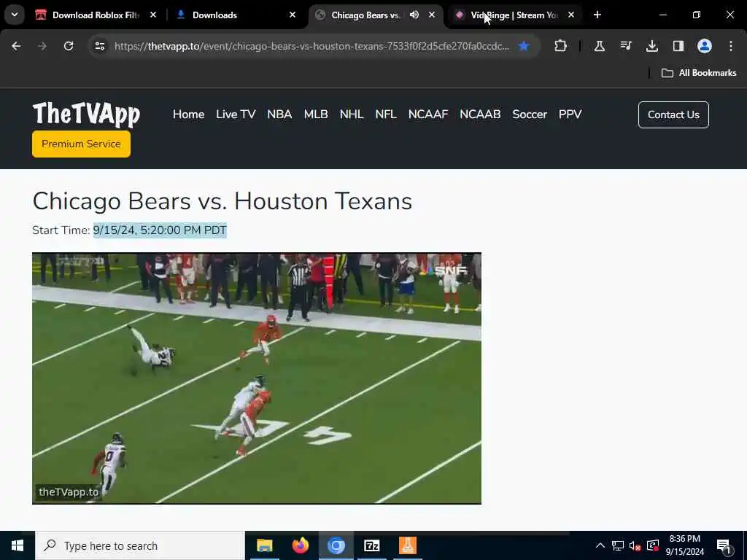Viewport: 747px width, 560px height.
Task: Open the Windows Start menu
Action: click(18, 545)
